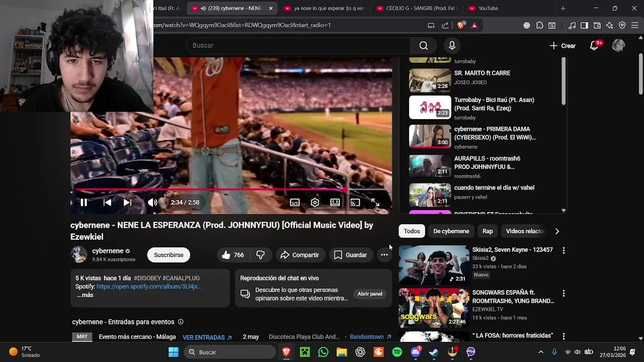The height and width of the screenshot is (362, 644).
Task: Dislike the cybernene video
Action: coord(261,255)
